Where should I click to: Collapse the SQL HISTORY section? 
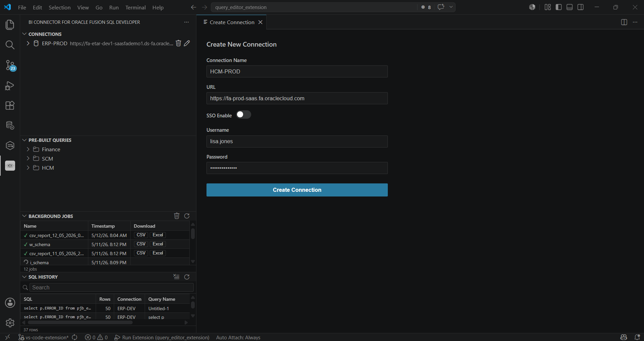tap(24, 277)
